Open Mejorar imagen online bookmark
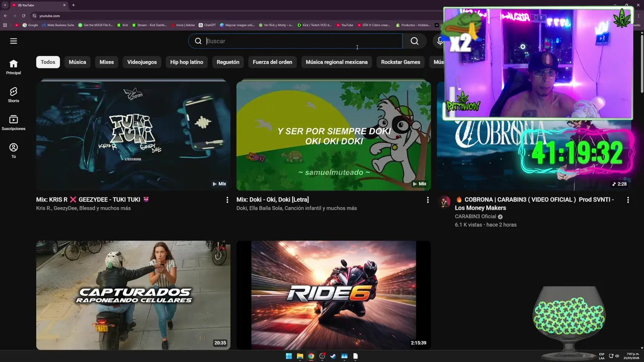Screen dimensions: 644x362 click(x=237, y=25)
